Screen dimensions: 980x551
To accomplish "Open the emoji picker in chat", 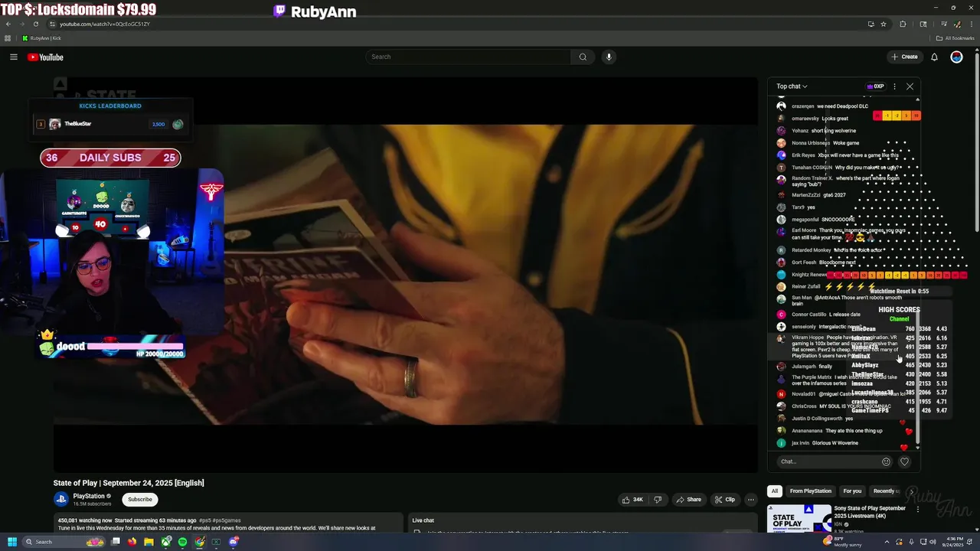I will coord(886,461).
